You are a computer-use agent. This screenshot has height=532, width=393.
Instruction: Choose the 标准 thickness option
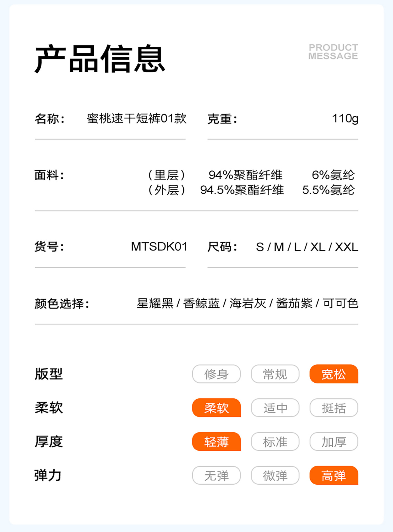pyautogui.click(x=275, y=442)
